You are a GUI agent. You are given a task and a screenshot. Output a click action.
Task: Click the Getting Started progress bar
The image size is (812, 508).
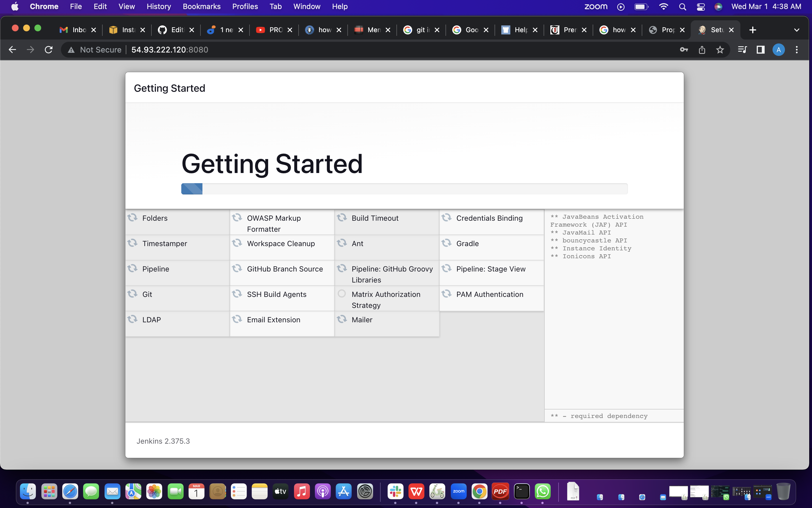pyautogui.click(x=404, y=189)
